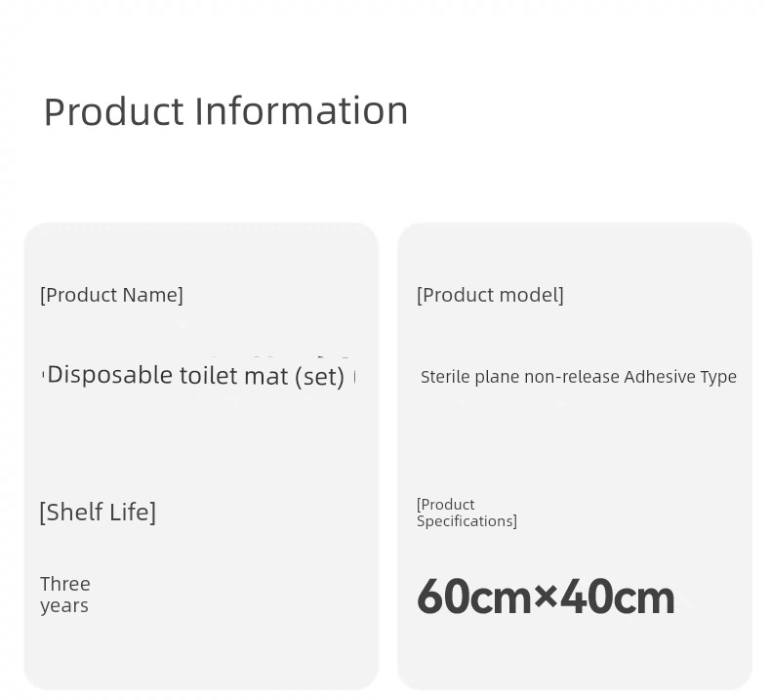This screenshot has width=771, height=700.
Task: Select the [Shelf Life] label
Action: coord(98,513)
